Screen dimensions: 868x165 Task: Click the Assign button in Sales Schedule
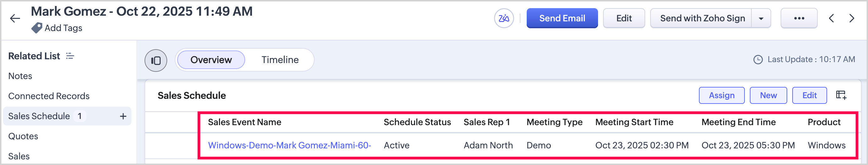point(722,95)
